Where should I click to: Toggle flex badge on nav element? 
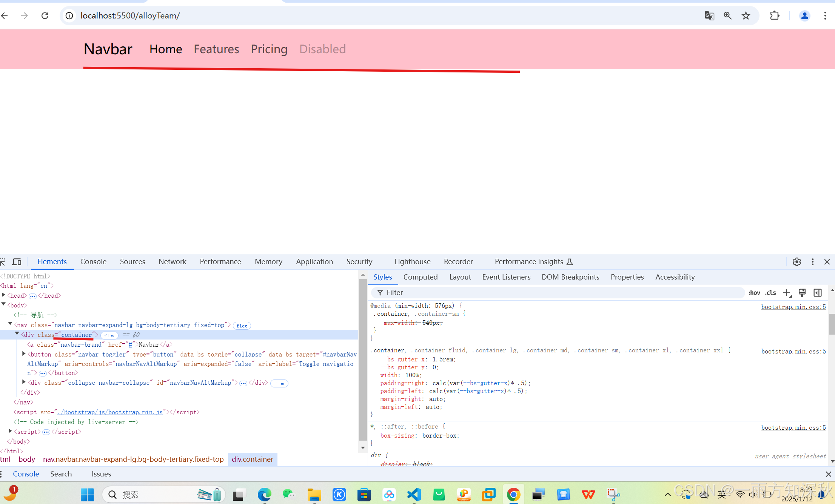pos(242,326)
